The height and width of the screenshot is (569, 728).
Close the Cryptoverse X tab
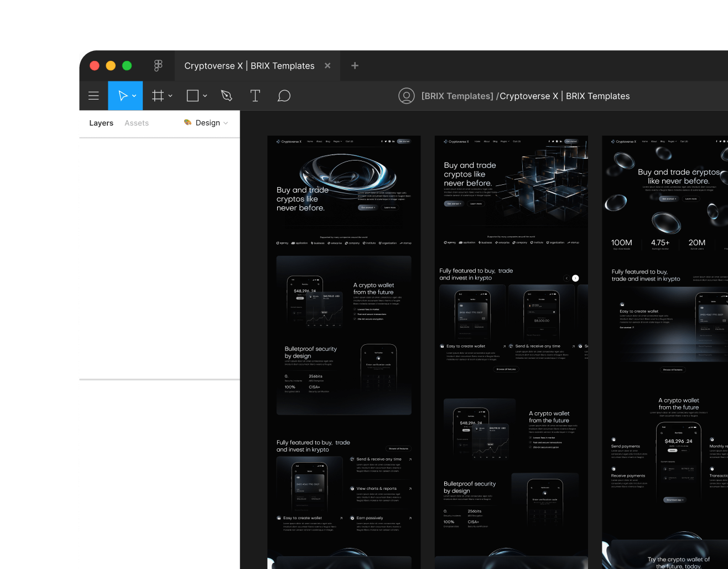pyautogui.click(x=327, y=65)
